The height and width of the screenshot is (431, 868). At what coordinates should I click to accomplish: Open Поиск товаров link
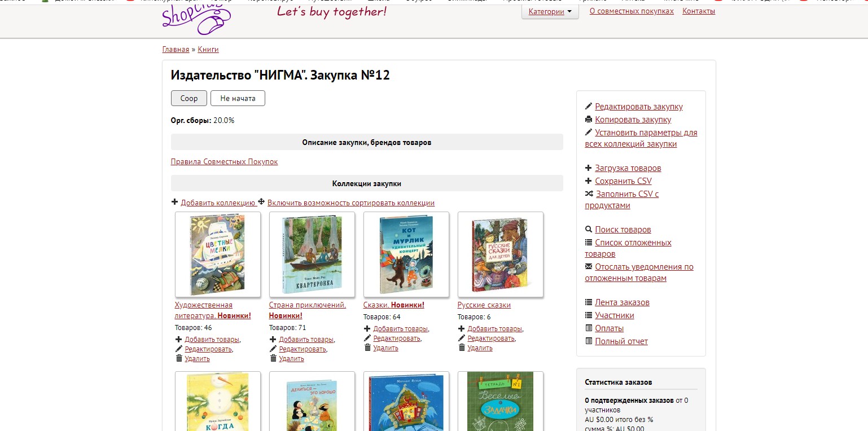[623, 230]
